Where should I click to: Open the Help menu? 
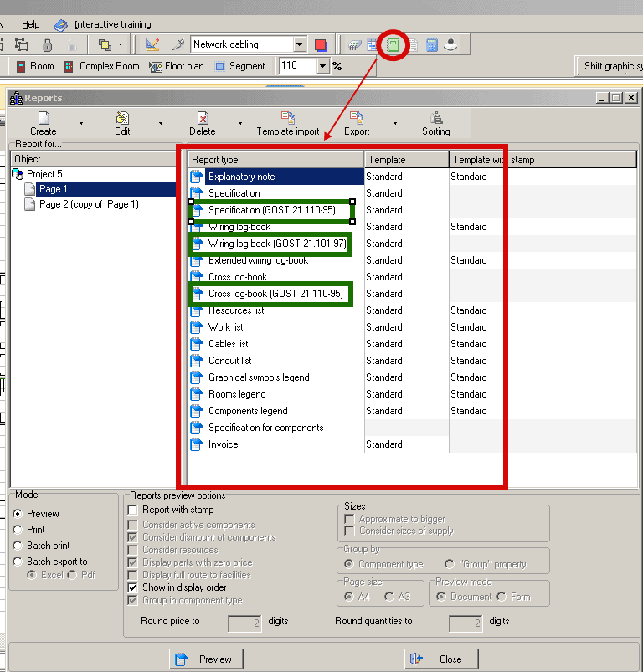(x=31, y=25)
